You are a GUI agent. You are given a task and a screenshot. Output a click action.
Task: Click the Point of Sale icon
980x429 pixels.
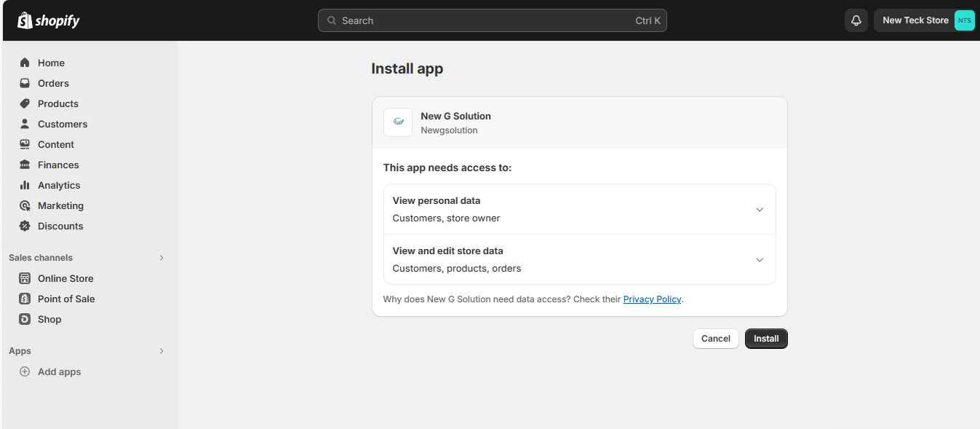click(25, 299)
